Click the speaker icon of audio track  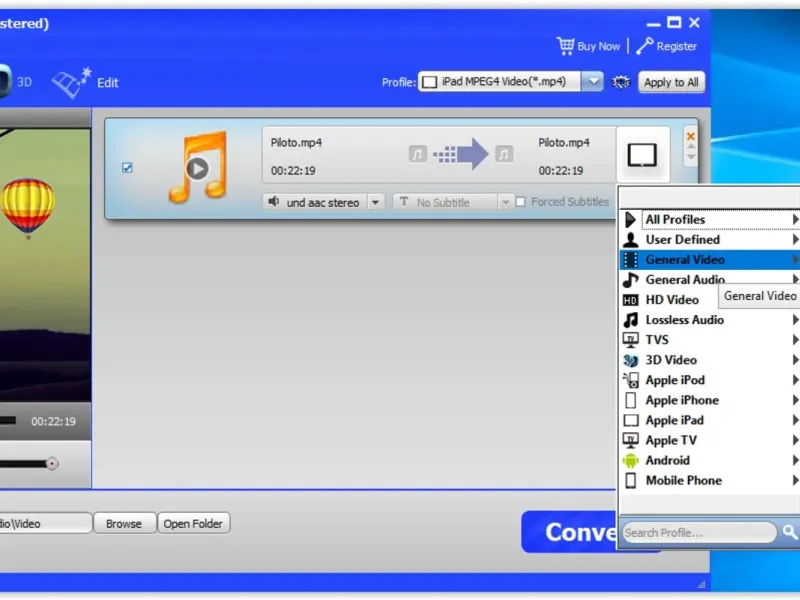[273, 202]
